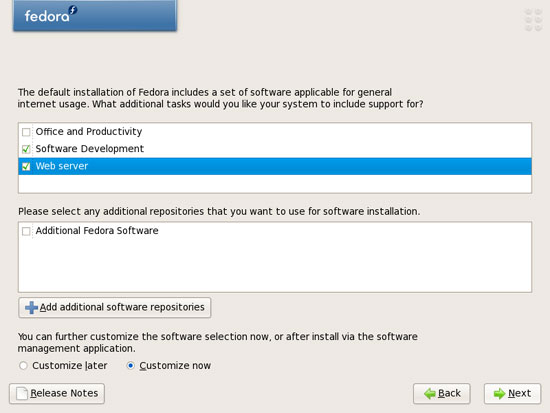
Task: Click the document icon on Release Notes
Action: 22,393
